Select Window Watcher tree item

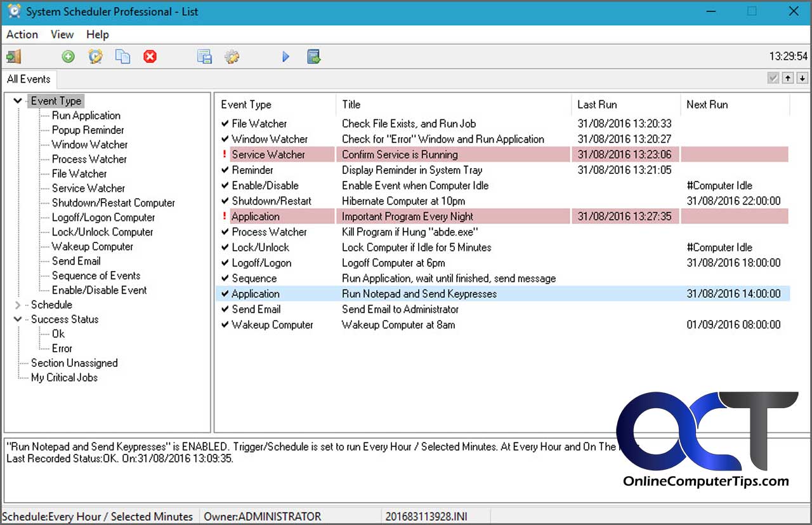click(x=89, y=145)
